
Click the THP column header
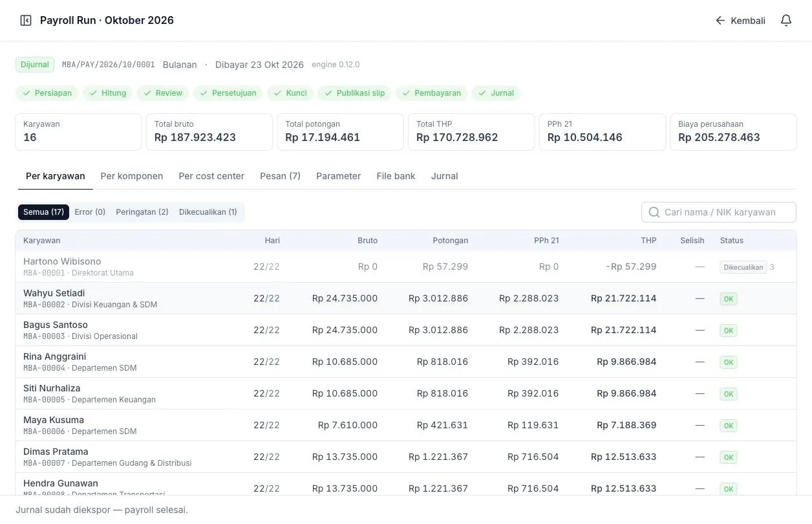648,241
